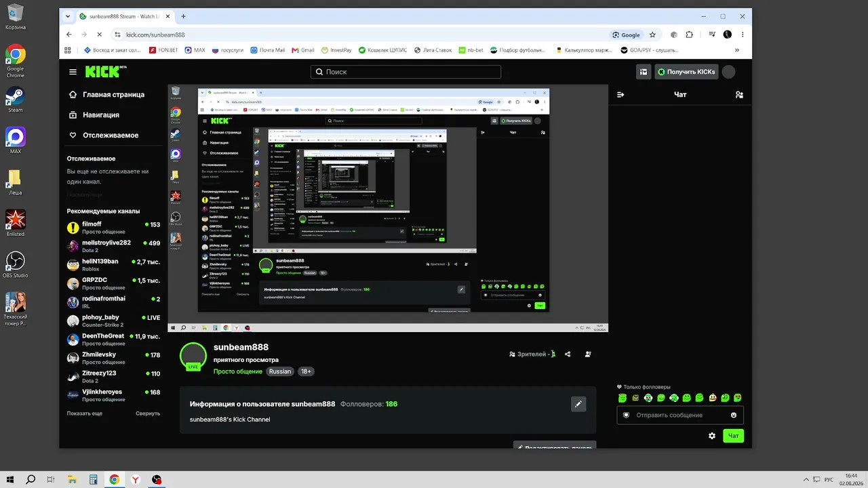Open Zitreezy123 recommended channel

(114, 376)
